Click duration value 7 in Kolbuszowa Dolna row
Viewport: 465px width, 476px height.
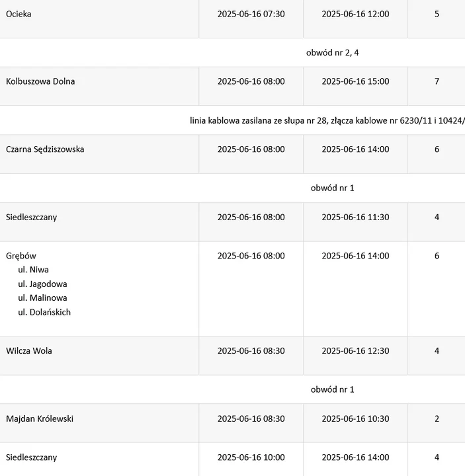pos(437,81)
